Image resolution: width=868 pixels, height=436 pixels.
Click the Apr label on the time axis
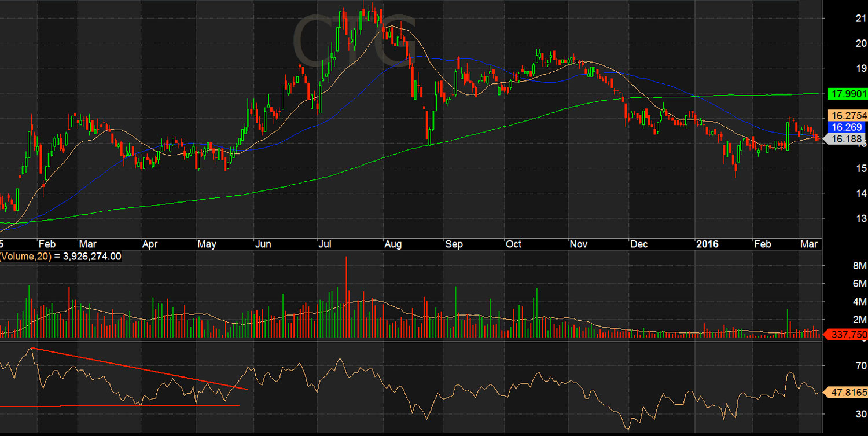tap(150, 244)
